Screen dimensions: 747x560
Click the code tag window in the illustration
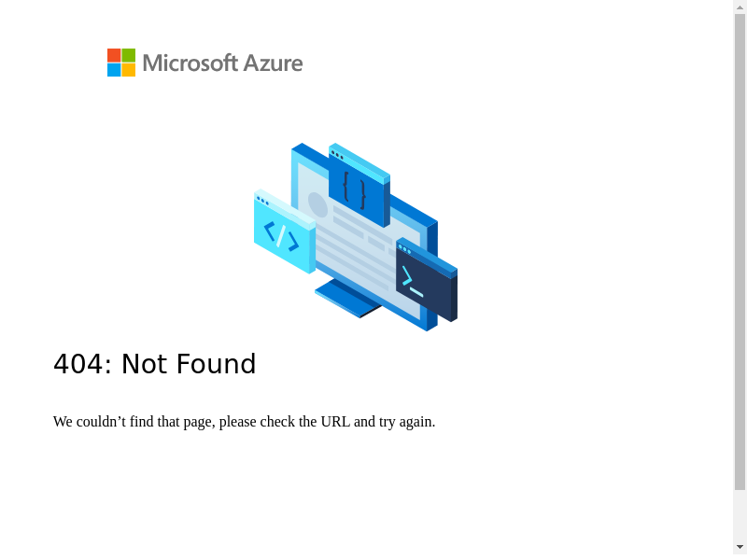point(282,234)
